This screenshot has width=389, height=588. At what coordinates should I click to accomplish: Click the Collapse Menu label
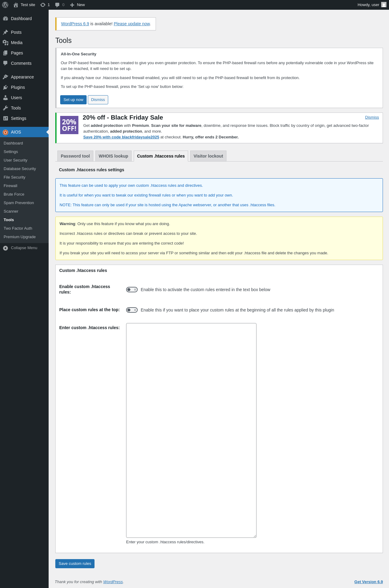24,248
